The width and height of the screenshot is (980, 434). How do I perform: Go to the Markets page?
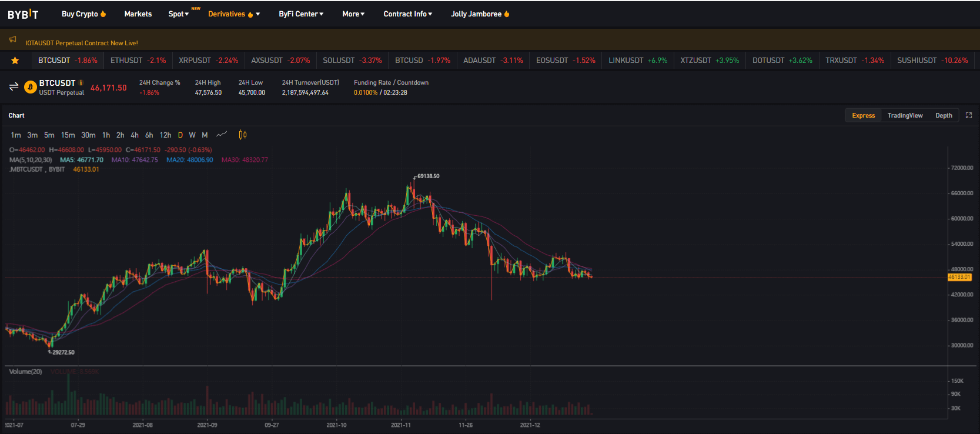138,14
